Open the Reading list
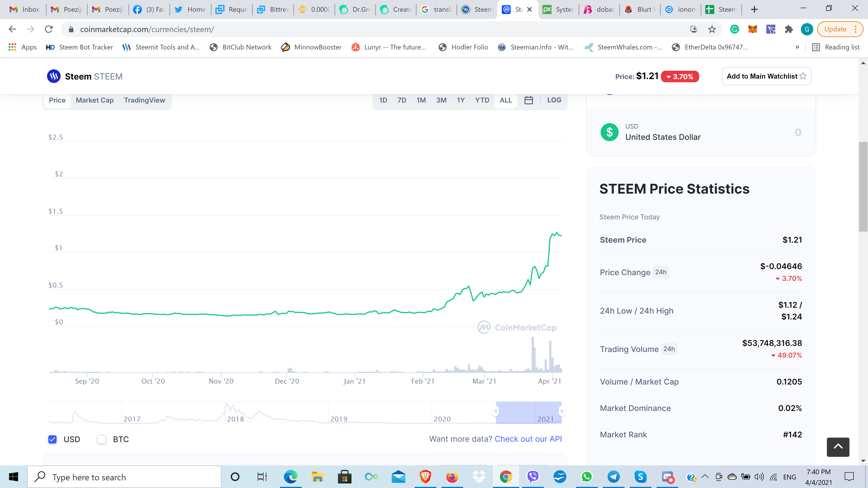The image size is (868, 488). click(x=836, y=47)
